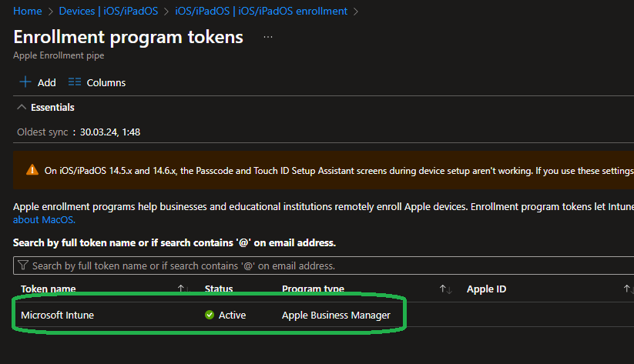Follow the 'about MacOS' link
The width and height of the screenshot is (634, 364).
pos(45,219)
